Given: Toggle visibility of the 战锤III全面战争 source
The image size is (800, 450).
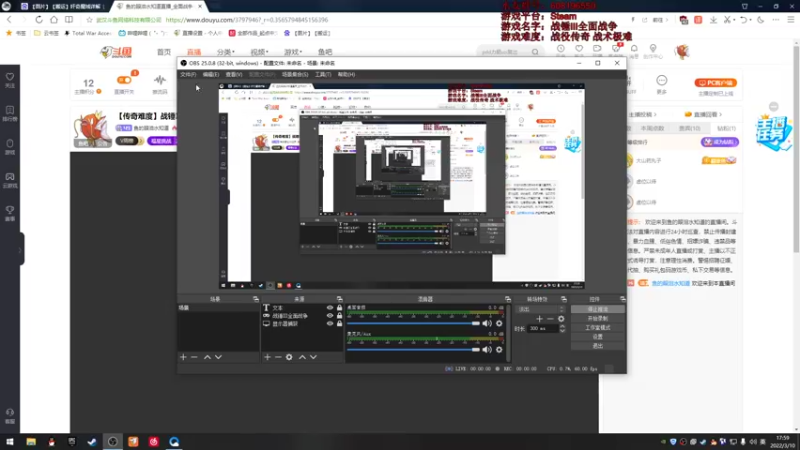Looking at the screenshot, I should click(x=330, y=316).
